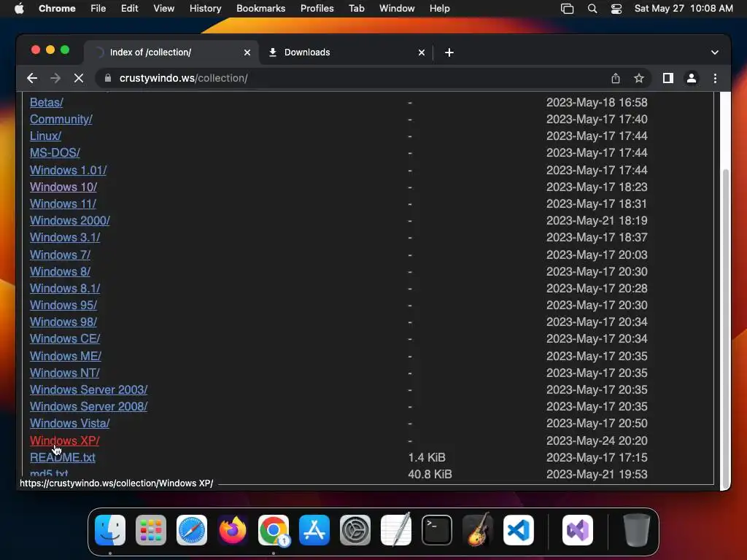Open the Windows NT/ link
Image resolution: width=747 pixels, height=560 pixels.
pos(65,373)
